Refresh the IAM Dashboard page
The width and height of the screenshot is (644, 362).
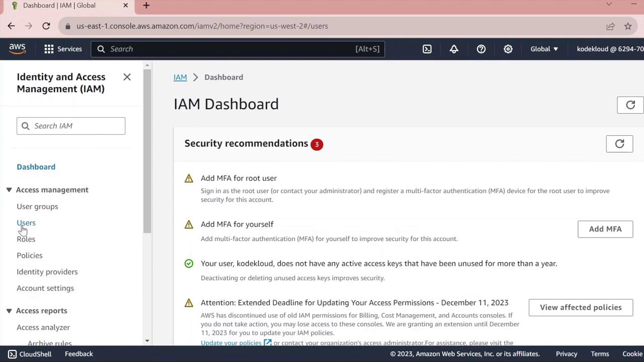point(630,105)
